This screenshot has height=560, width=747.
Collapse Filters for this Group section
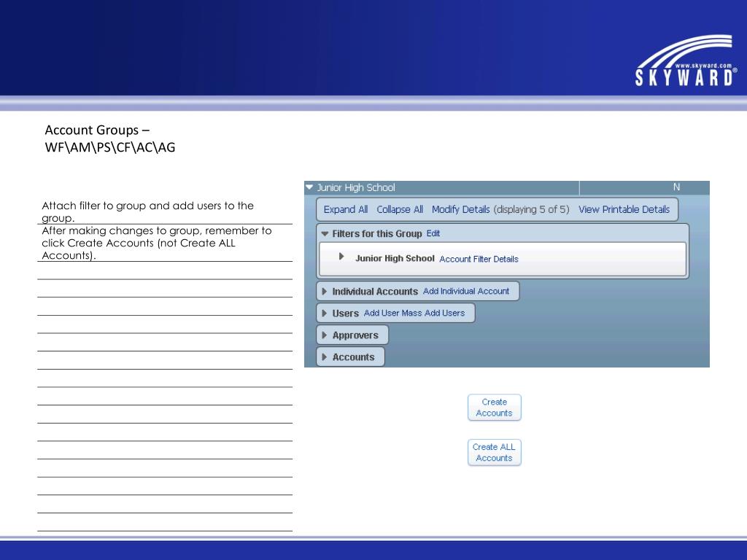[325, 234]
